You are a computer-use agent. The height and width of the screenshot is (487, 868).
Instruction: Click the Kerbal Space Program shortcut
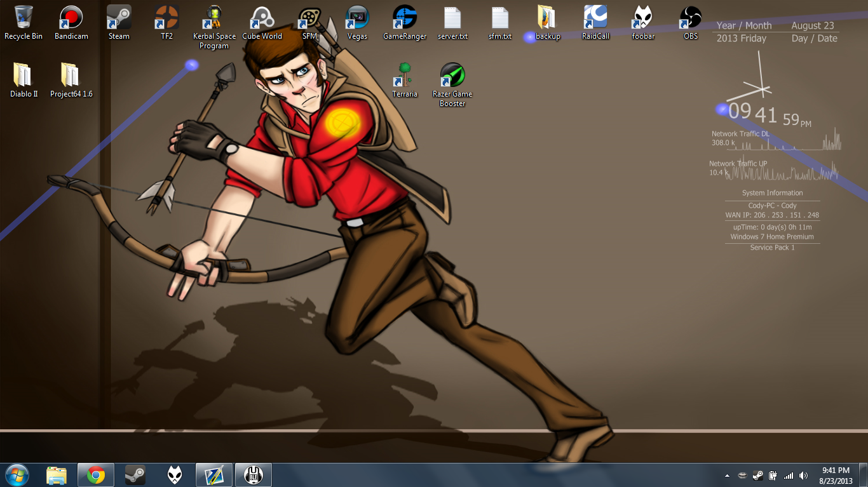(x=214, y=27)
